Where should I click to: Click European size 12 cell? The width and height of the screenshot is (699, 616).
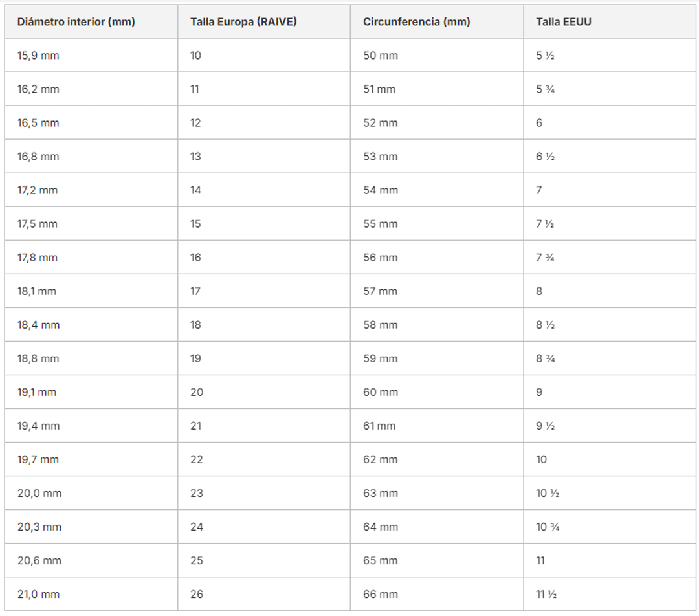pos(195,123)
